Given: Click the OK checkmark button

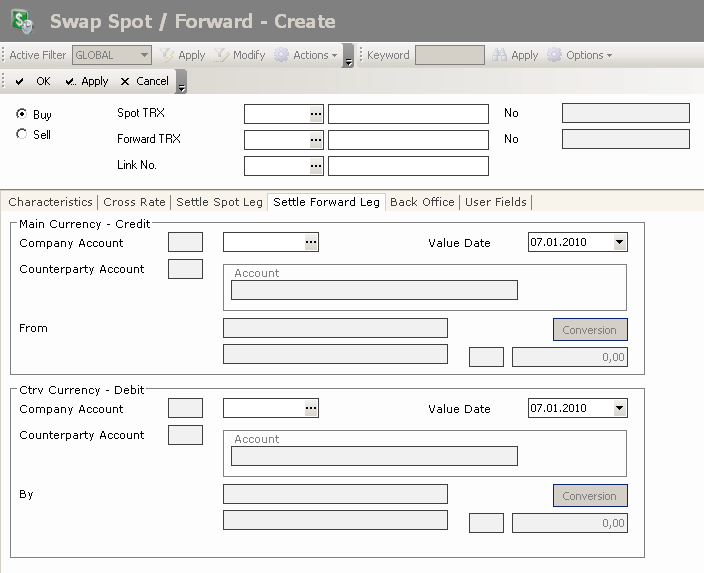Looking at the screenshot, I should pos(33,81).
